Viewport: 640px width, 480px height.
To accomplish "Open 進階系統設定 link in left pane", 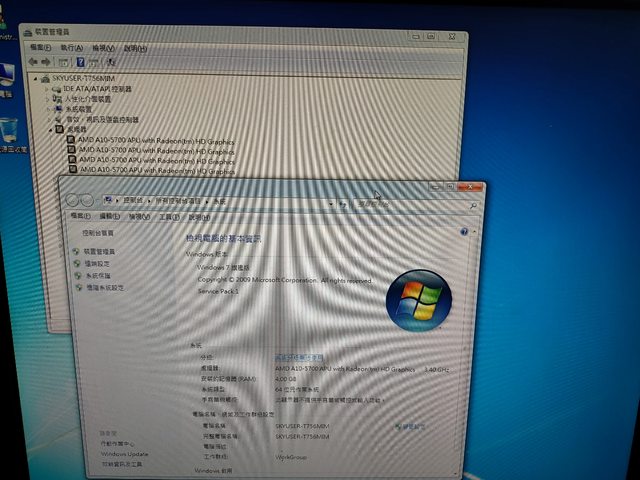I will [104, 287].
